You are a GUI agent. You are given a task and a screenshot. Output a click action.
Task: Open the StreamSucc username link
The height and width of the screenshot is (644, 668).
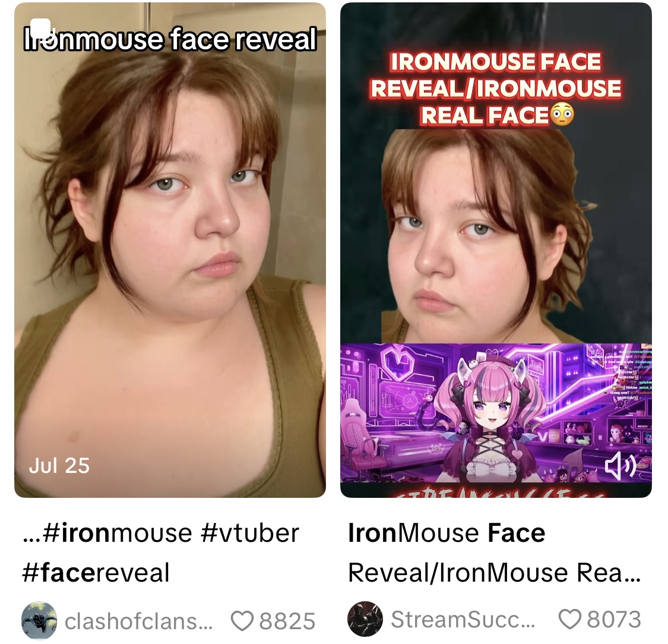tap(463, 619)
